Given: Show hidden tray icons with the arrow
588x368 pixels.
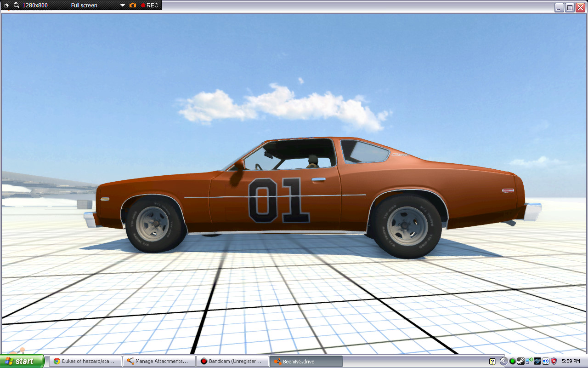Looking at the screenshot, I should tap(504, 361).
